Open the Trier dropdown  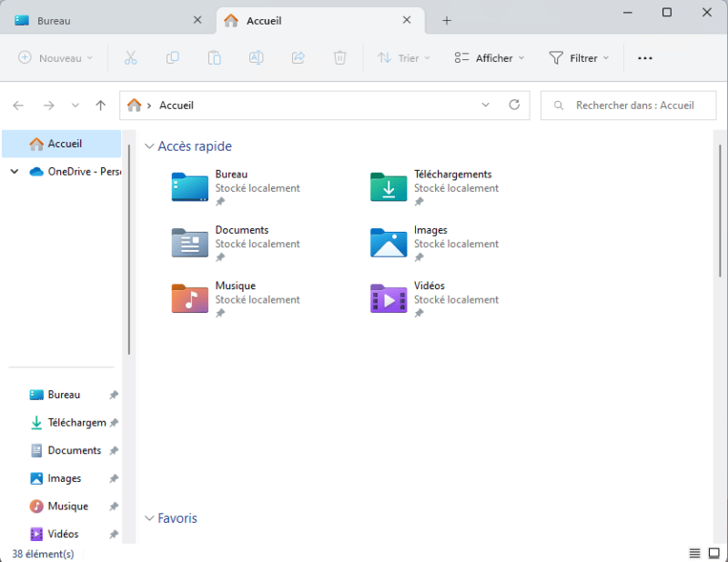401,57
